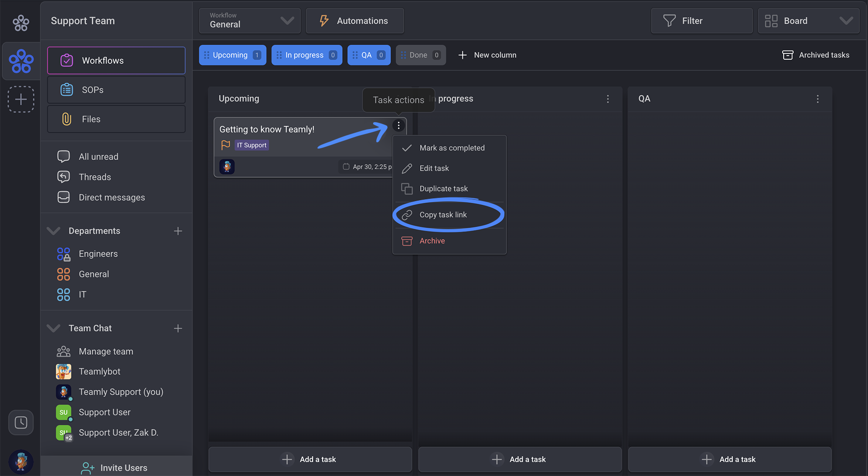Screen dimensions: 868x476
Task: Click the orange priority flag on the task
Action: [226, 145]
